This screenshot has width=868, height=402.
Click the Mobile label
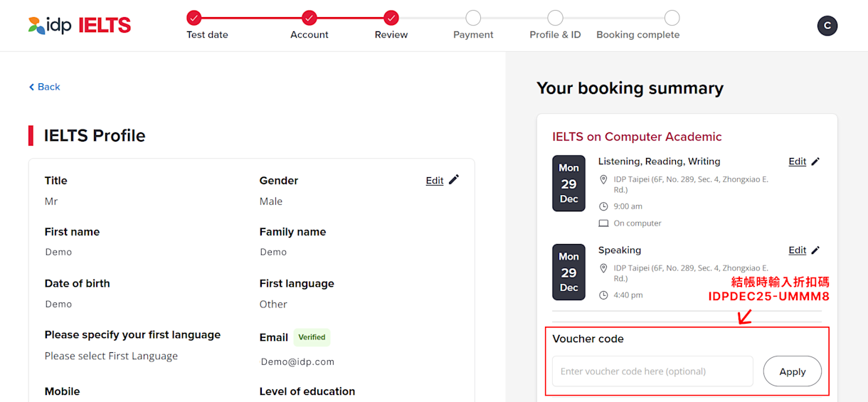63,391
